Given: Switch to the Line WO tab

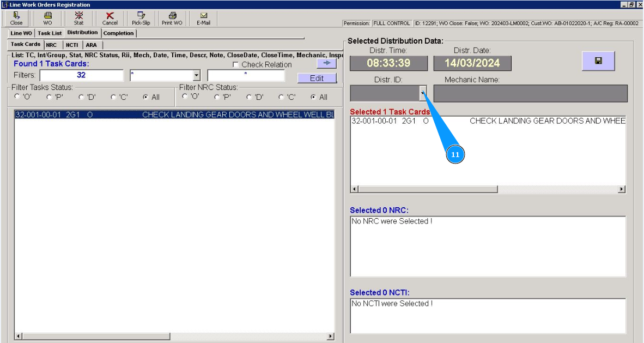Looking at the screenshot, I should pos(21,33).
